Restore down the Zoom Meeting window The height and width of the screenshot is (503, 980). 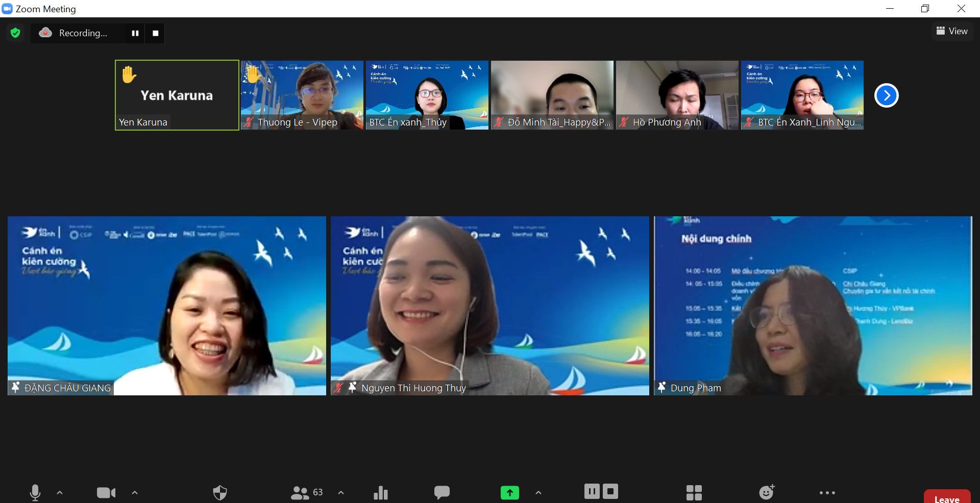(x=925, y=9)
